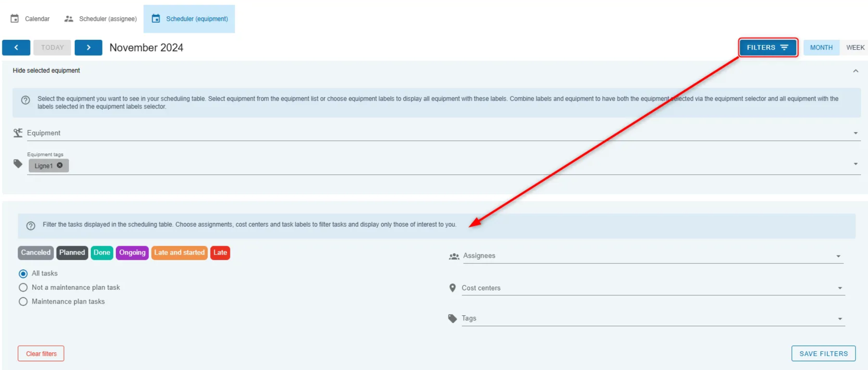
Task: Select Not a maintenance plan task
Action: 23,287
